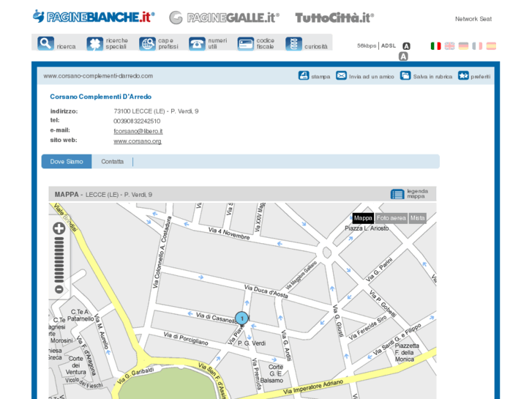Switch map view to Mista
Image resolution: width=532 pixels, height=399 pixels.
[417, 218]
